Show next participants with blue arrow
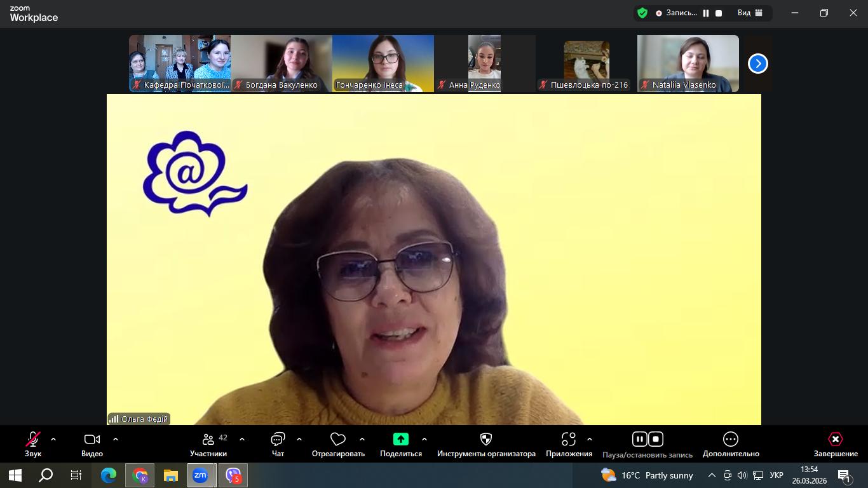The image size is (868, 488). coord(757,64)
